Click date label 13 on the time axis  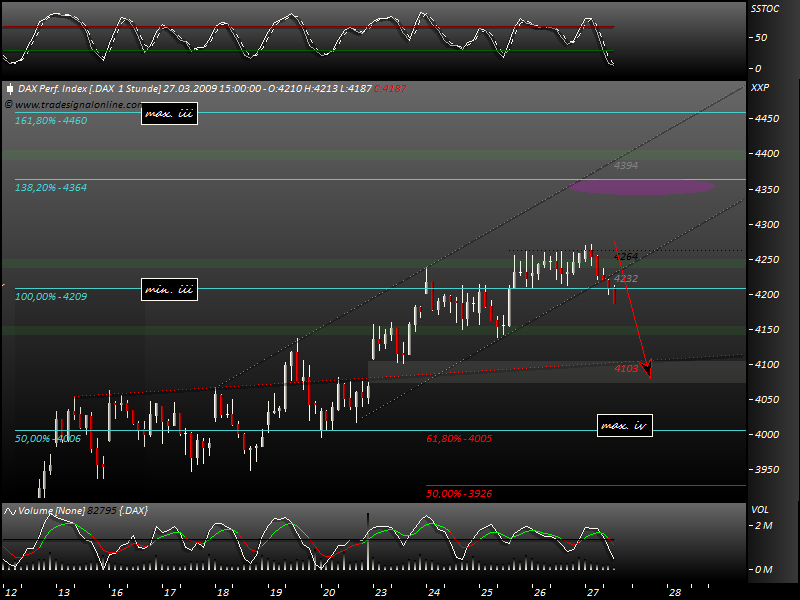point(64,592)
